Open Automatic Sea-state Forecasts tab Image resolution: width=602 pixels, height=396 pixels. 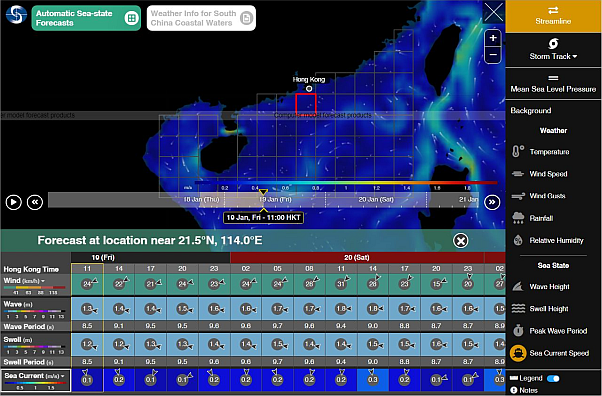tap(86, 18)
